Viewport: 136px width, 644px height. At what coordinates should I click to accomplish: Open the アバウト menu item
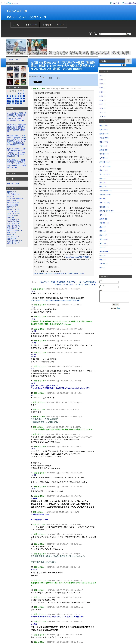pyautogui.click(x=60, y=25)
